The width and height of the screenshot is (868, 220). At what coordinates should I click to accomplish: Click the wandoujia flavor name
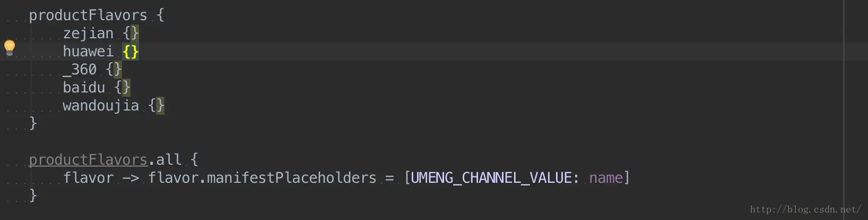pyautogui.click(x=101, y=105)
